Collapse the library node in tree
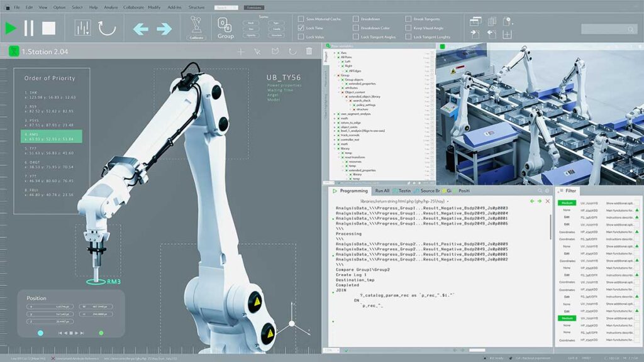Image resolution: width=644 pixels, height=362 pixels. tap(335, 148)
